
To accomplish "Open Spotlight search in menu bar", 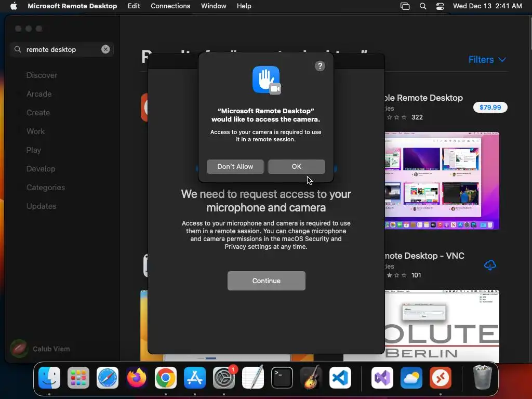I will (x=423, y=6).
